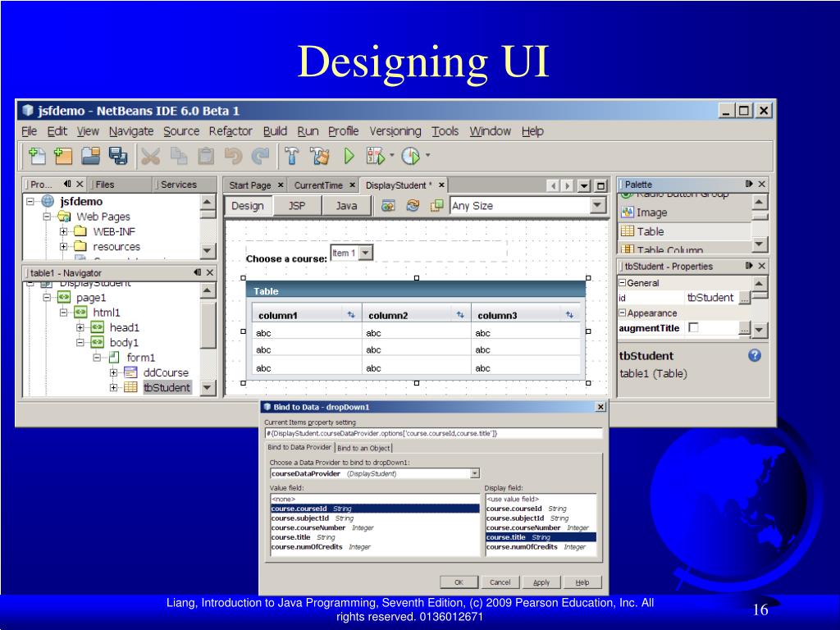Viewport: 840px width, 630px height.
Task: Open profile dropdown arrow in toolbar
Action: click(x=427, y=155)
